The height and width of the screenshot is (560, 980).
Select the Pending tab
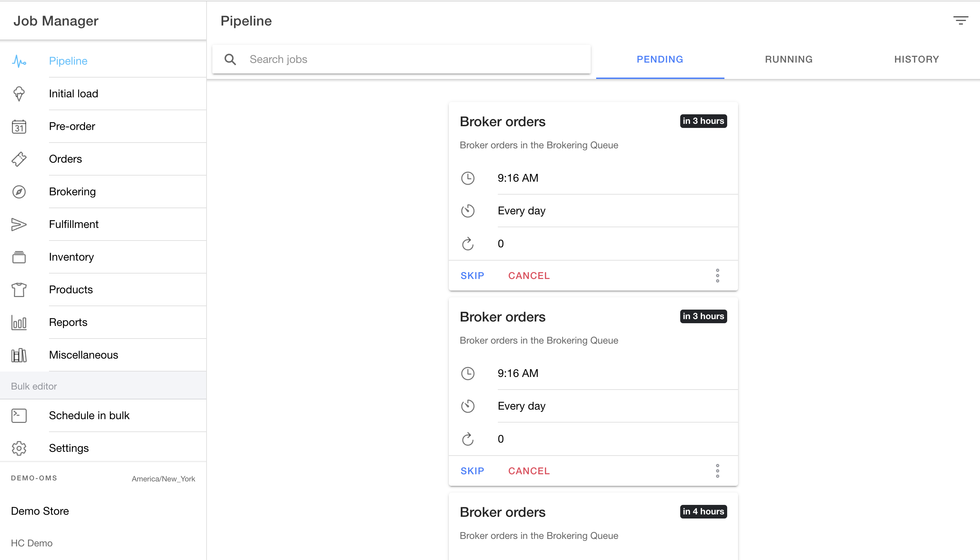659,59
